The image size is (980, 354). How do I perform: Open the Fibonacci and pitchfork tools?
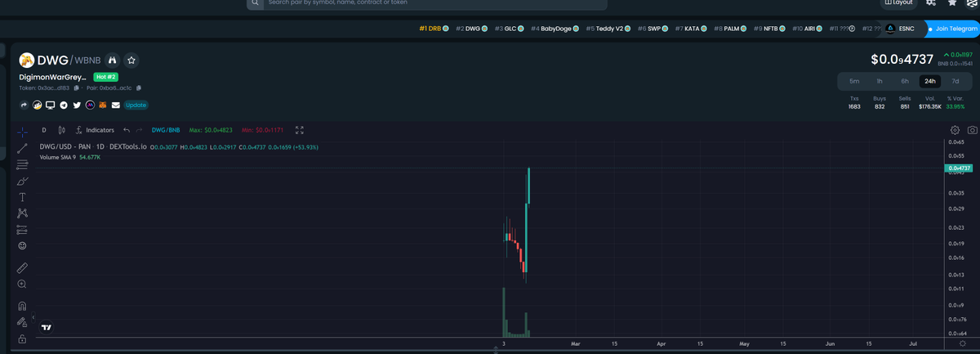click(x=22, y=164)
